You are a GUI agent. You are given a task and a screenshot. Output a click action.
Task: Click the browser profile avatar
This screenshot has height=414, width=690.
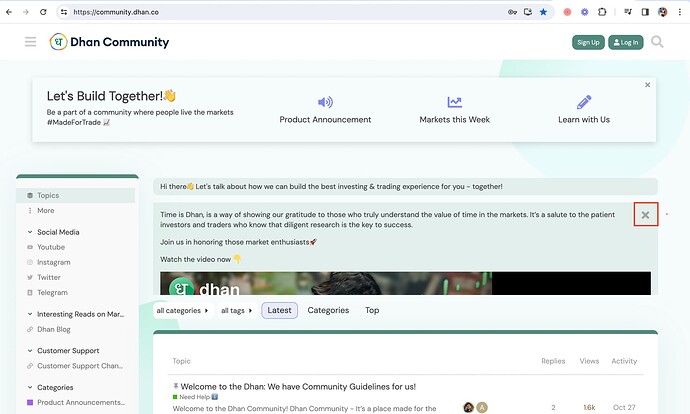point(662,12)
